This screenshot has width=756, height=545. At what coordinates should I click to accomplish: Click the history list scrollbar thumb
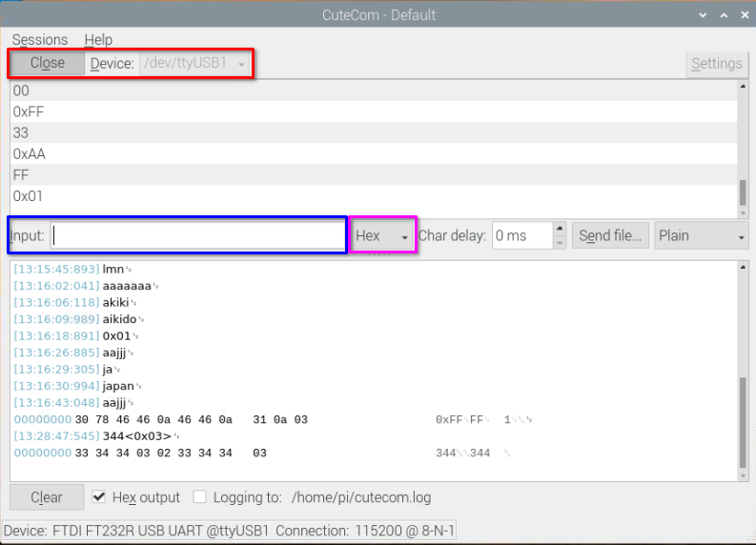click(743, 192)
